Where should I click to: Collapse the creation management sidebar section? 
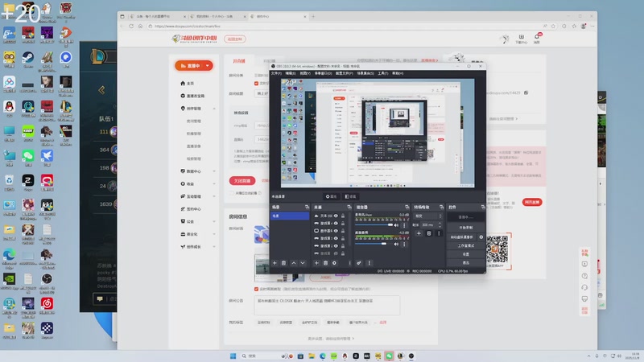tap(214, 109)
